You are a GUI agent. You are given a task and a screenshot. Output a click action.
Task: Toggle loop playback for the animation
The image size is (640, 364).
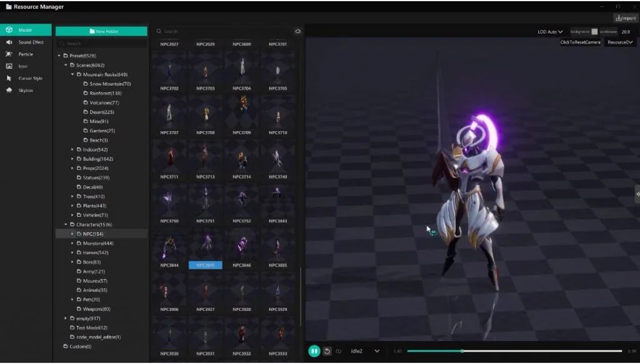tap(337, 352)
